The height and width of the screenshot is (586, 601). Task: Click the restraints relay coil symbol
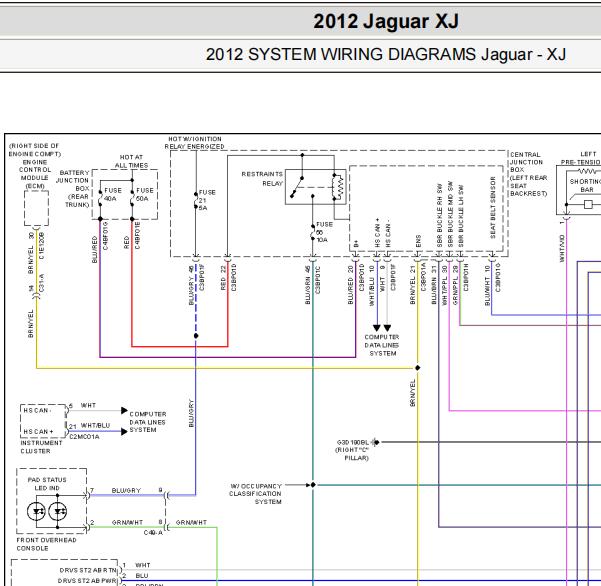coord(338,187)
